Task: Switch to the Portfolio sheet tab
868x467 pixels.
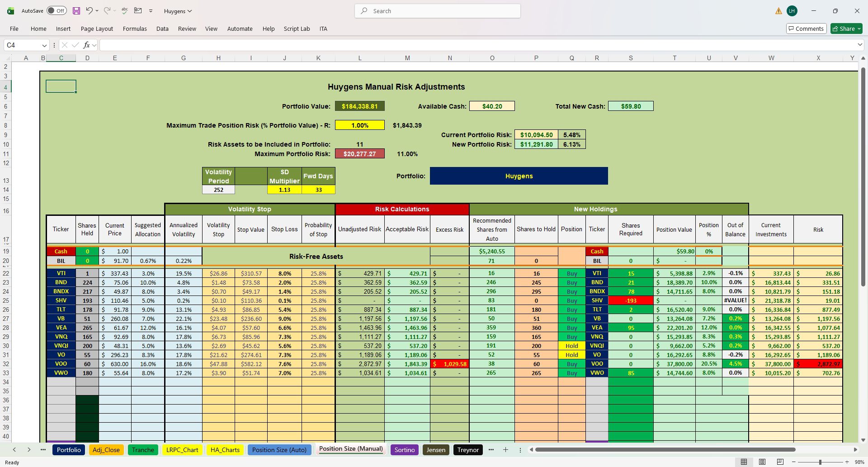Action: 69,450
